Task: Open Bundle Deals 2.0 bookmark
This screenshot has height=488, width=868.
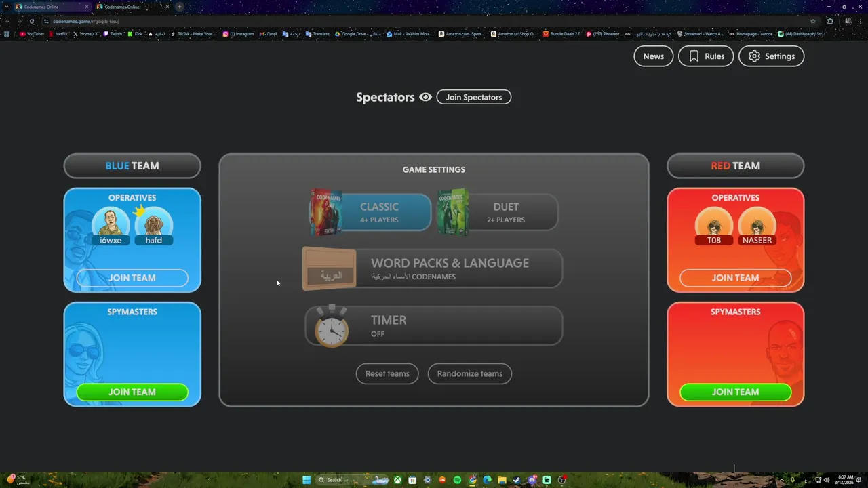Action: [561, 34]
